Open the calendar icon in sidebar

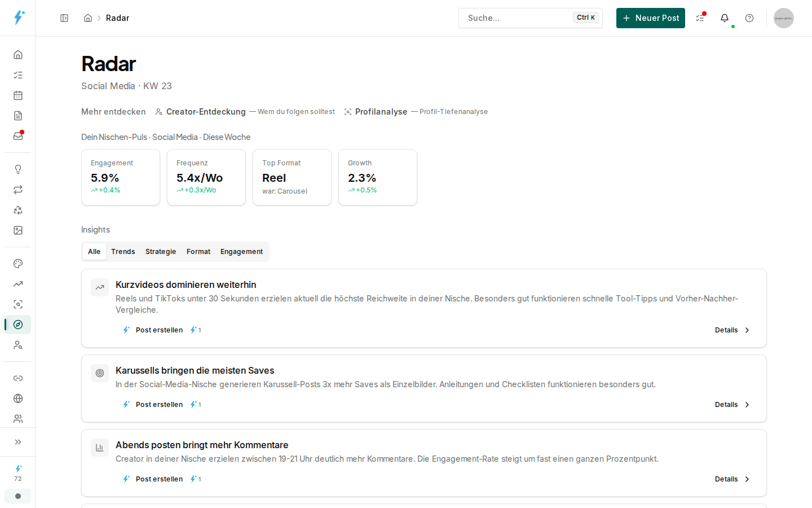[x=18, y=95]
